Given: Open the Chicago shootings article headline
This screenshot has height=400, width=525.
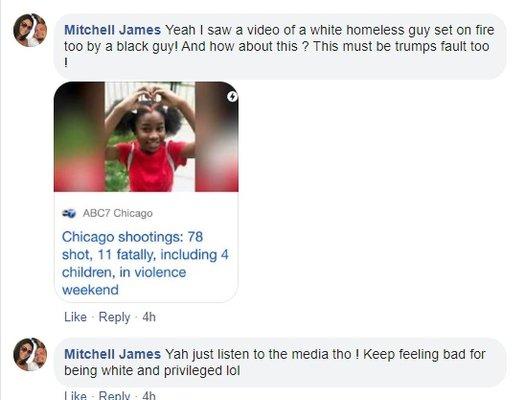Looking at the screenshot, I should pyautogui.click(x=145, y=263).
